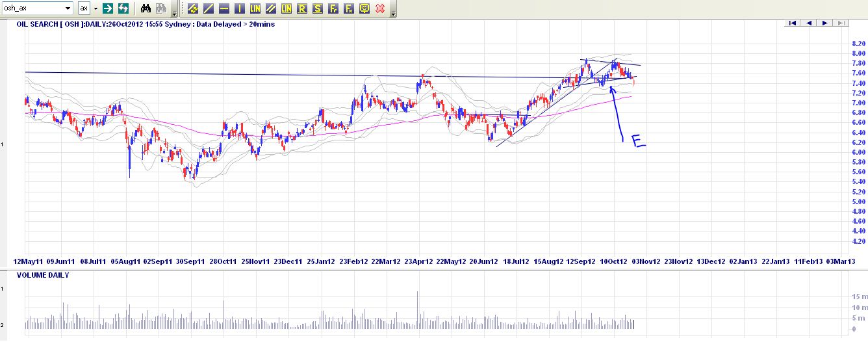Select the underlined LIN tool beside R
The image size is (868, 342).
(x=287, y=8)
